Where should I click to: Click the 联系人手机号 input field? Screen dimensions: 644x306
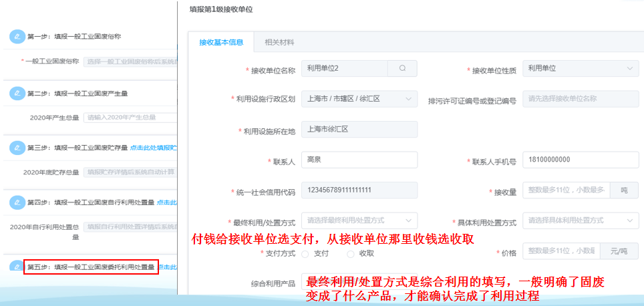[x=580, y=160]
